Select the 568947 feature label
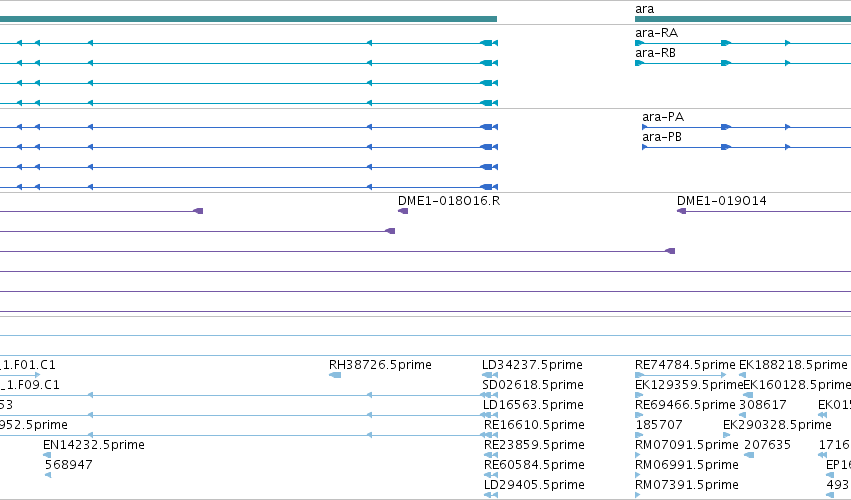 [x=68, y=465]
